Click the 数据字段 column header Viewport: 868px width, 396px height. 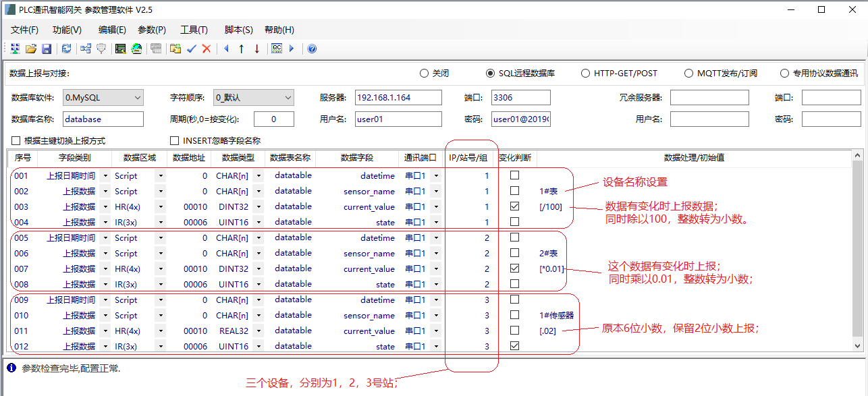[x=356, y=158]
